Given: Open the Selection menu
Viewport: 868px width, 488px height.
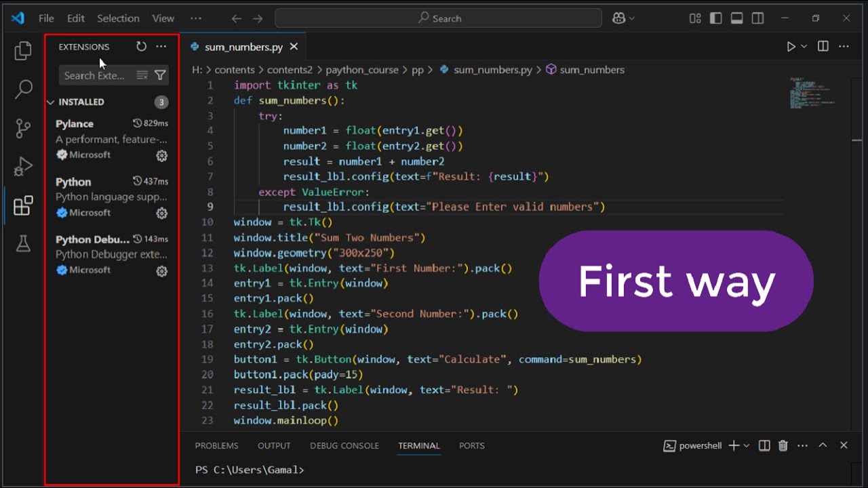Looking at the screenshot, I should point(118,18).
